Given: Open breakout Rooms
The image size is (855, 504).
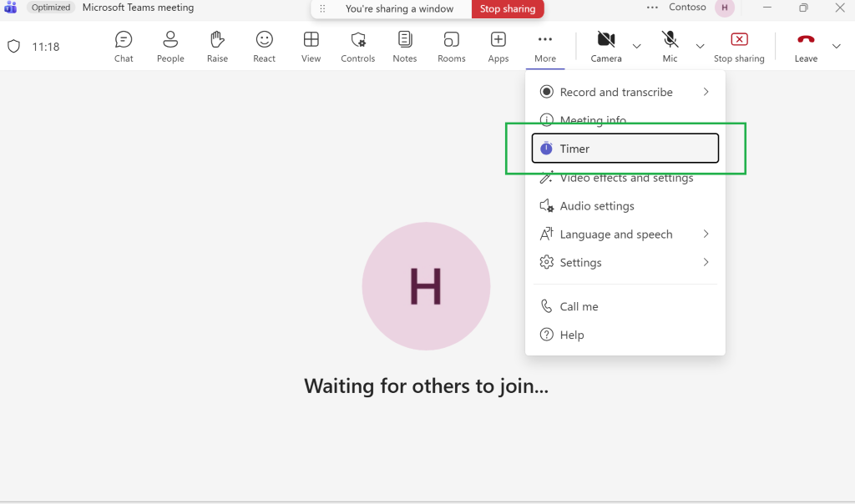Looking at the screenshot, I should click(x=452, y=47).
